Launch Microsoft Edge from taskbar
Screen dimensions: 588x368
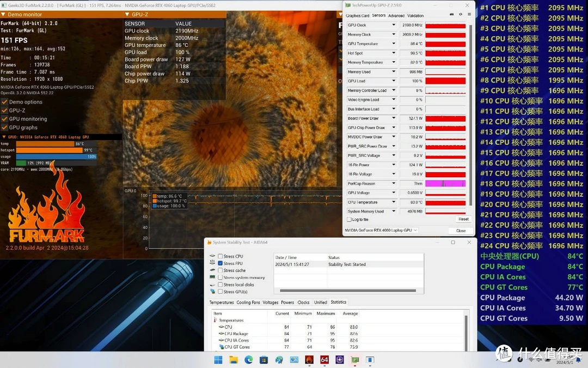tap(249, 360)
